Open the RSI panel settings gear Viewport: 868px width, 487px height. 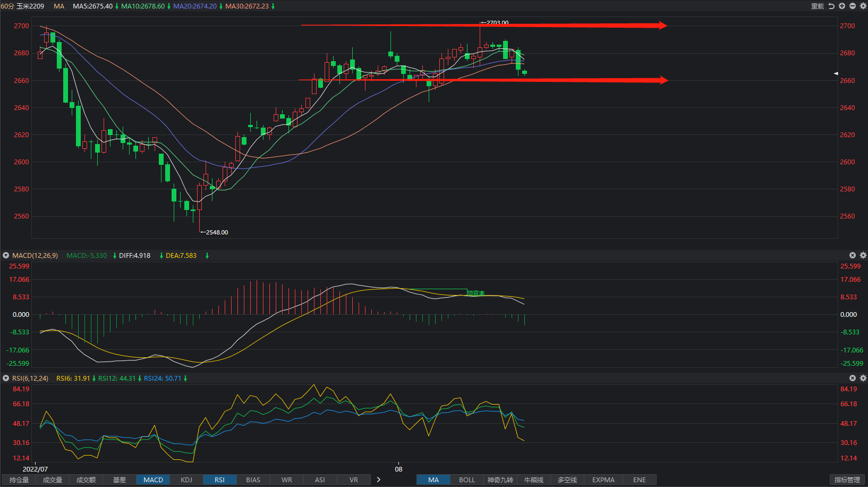click(x=863, y=378)
